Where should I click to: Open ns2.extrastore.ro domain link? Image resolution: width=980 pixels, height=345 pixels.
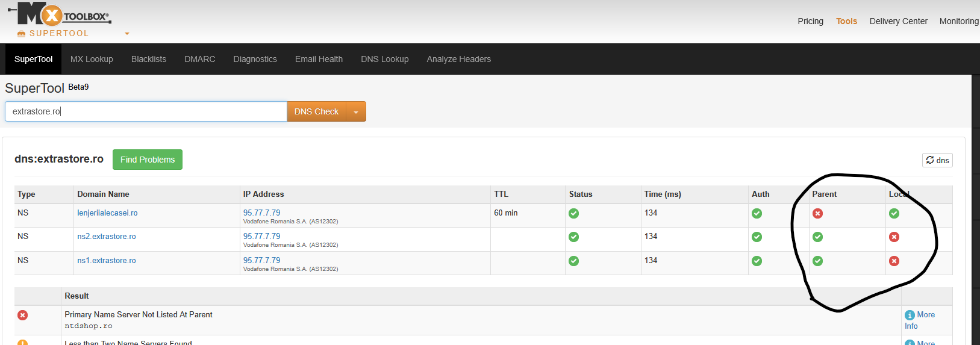107,237
